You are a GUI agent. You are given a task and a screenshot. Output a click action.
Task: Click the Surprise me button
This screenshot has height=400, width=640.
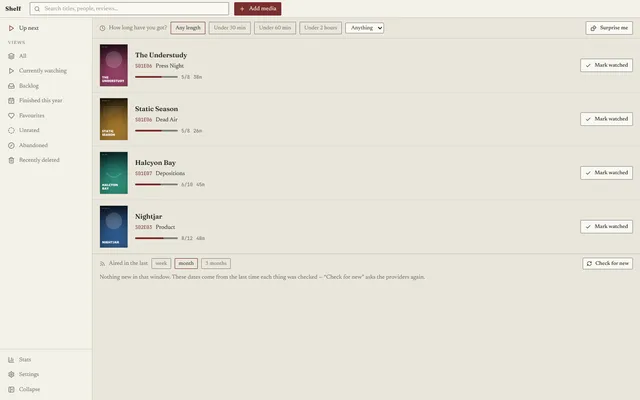point(609,28)
